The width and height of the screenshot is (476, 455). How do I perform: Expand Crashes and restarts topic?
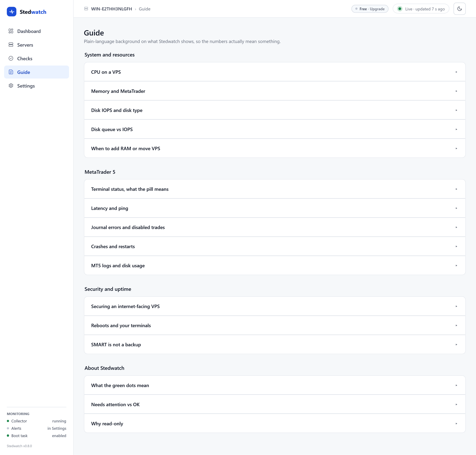tap(275, 246)
